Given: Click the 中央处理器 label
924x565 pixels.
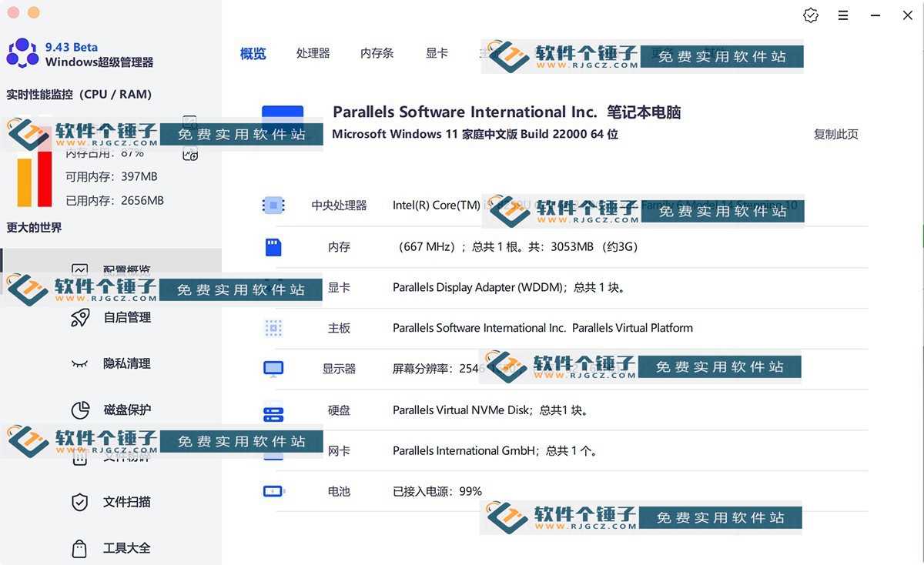Looking at the screenshot, I should click(x=339, y=206).
